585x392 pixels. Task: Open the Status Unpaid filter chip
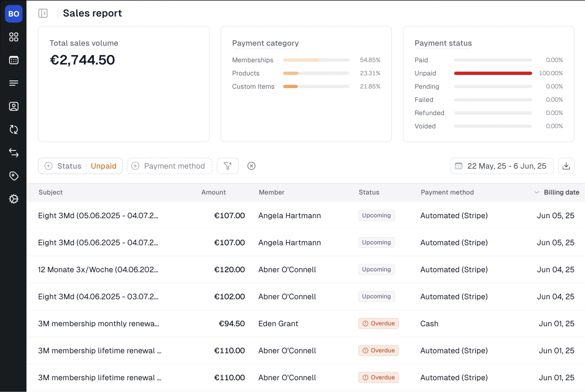pyautogui.click(x=80, y=166)
